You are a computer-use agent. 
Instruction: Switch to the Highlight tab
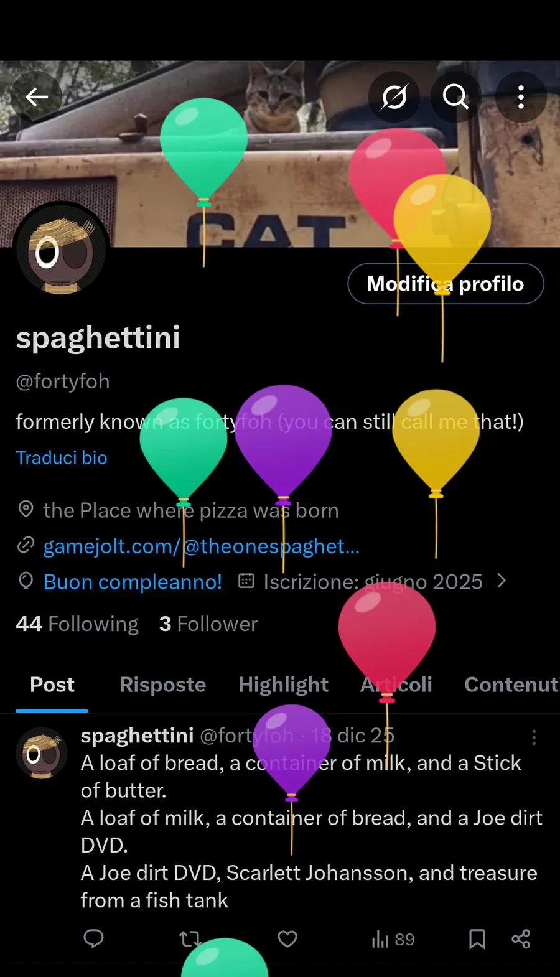click(283, 685)
